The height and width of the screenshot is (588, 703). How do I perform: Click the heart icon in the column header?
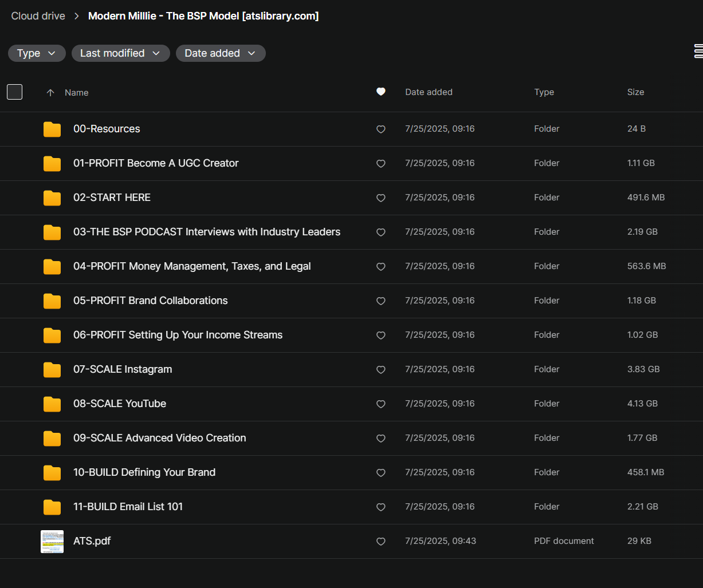tap(380, 92)
